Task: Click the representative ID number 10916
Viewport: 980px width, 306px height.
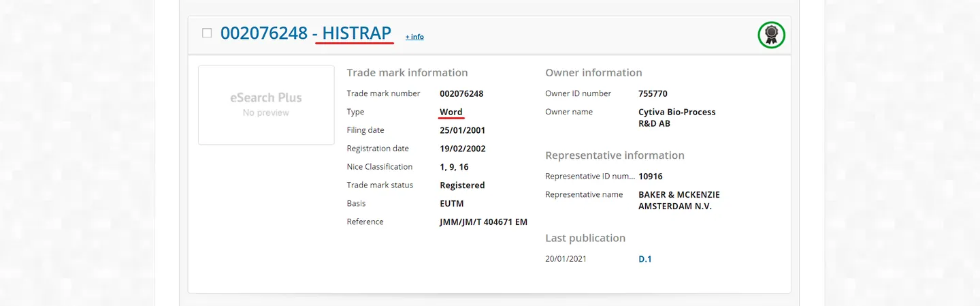Action: [651, 177]
